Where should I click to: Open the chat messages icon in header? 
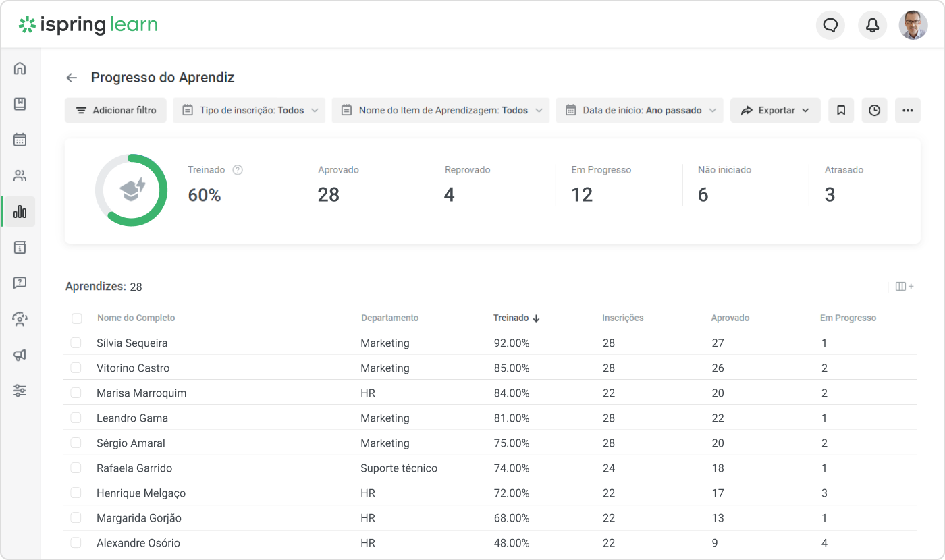pos(830,26)
